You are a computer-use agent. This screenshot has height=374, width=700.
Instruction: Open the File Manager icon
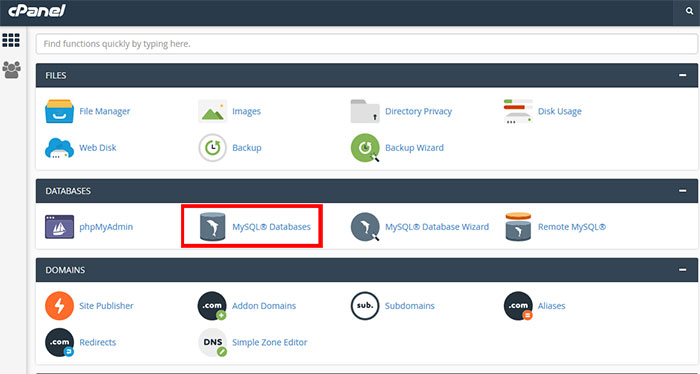(x=59, y=111)
